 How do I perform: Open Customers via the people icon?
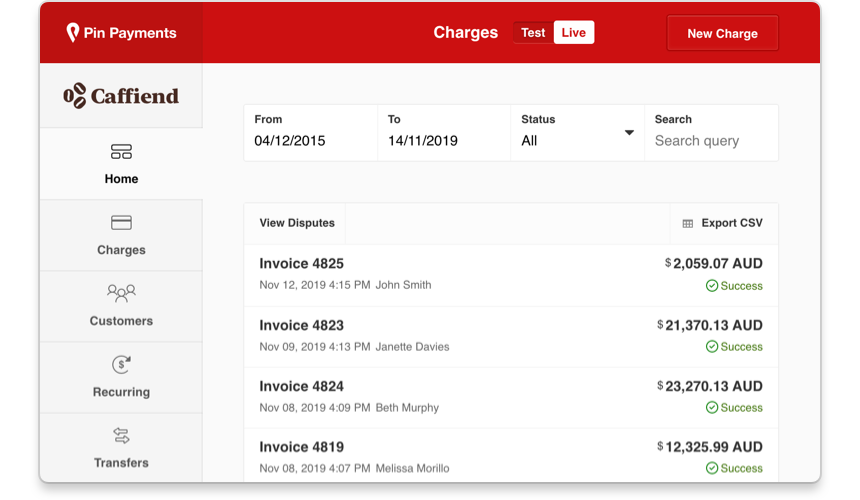[121, 294]
